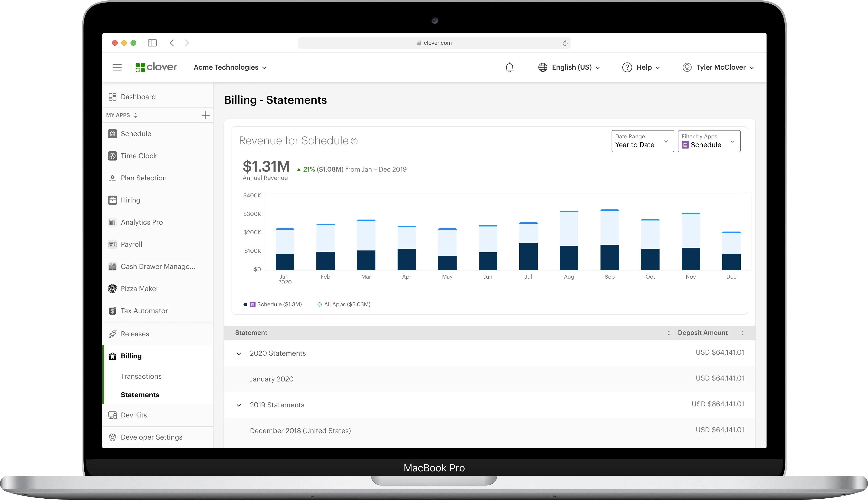
Task: Click the help info icon beside Revenue title
Action: tap(354, 141)
